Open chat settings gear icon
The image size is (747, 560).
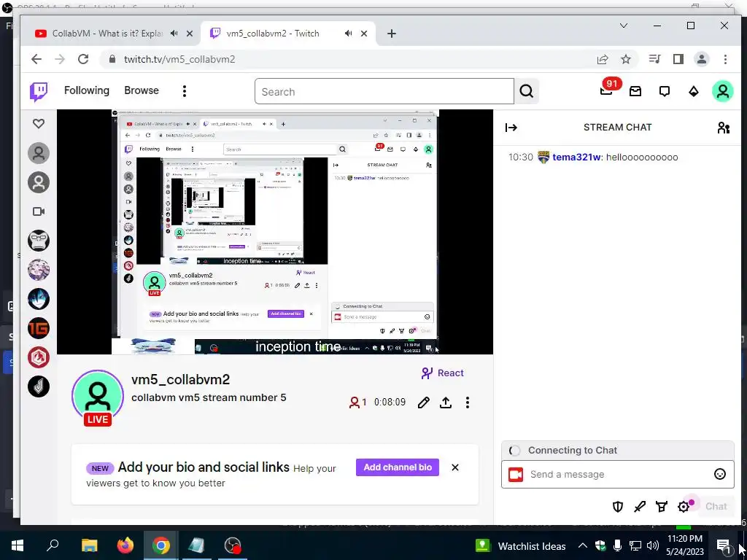(x=684, y=507)
